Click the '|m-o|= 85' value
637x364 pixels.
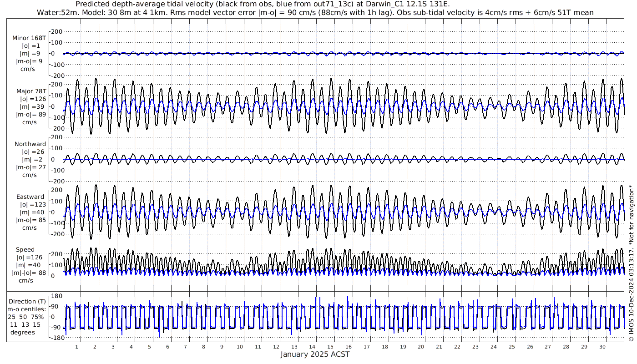pos(31,220)
